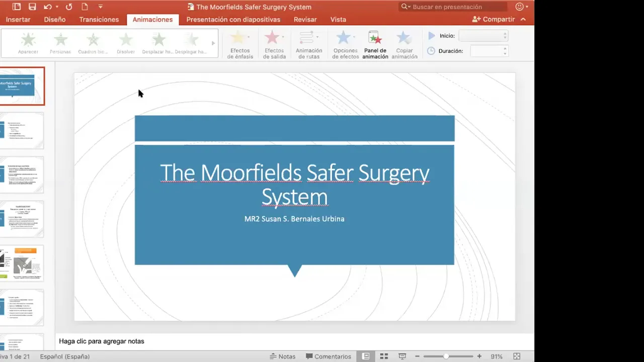Undo the last action
This screenshot has height=362, width=644.
click(47, 7)
